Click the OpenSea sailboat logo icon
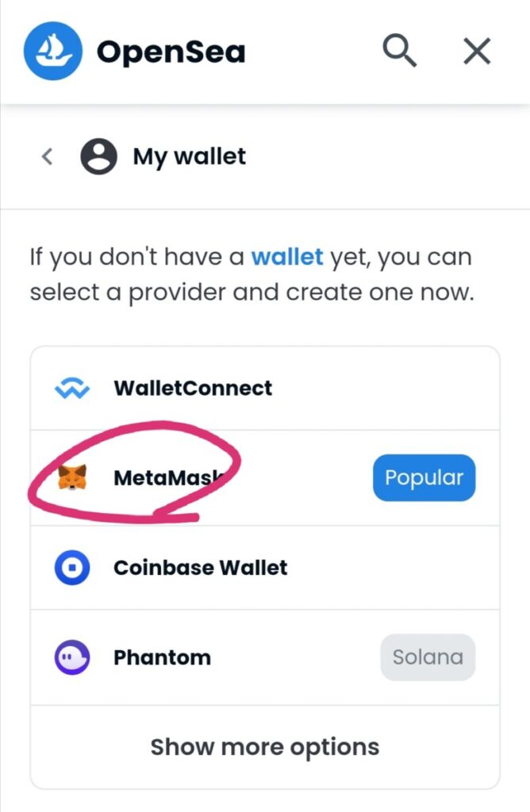530x812 pixels. pos(53,51)
